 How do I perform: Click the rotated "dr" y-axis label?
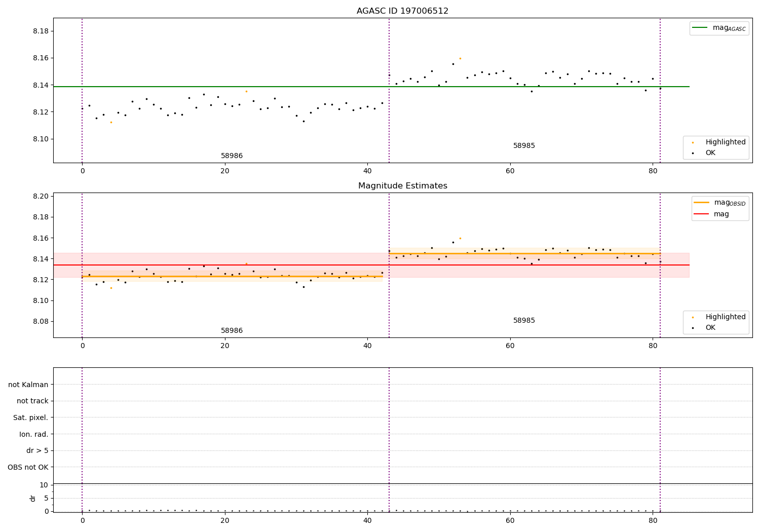tap(33, 498)
